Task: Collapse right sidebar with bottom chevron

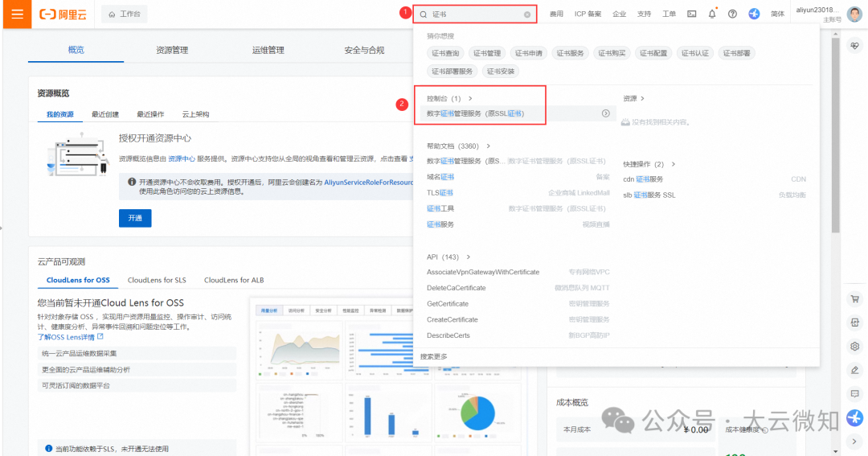Action: (854, 441)
